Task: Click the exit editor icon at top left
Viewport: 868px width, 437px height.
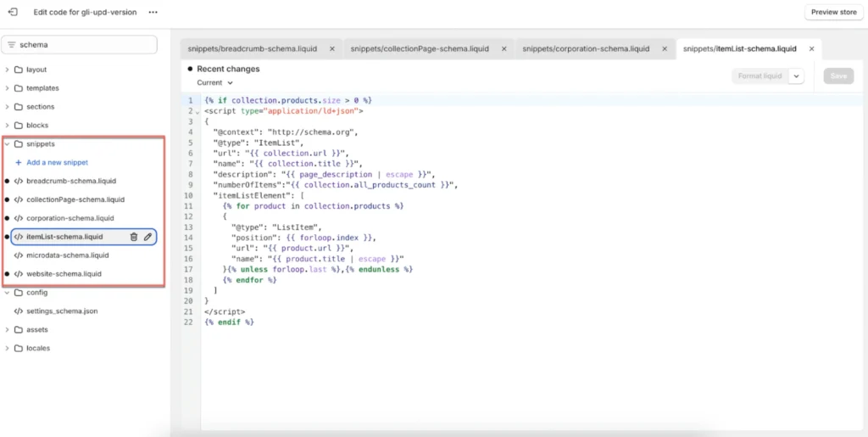Action: (13, 12)
